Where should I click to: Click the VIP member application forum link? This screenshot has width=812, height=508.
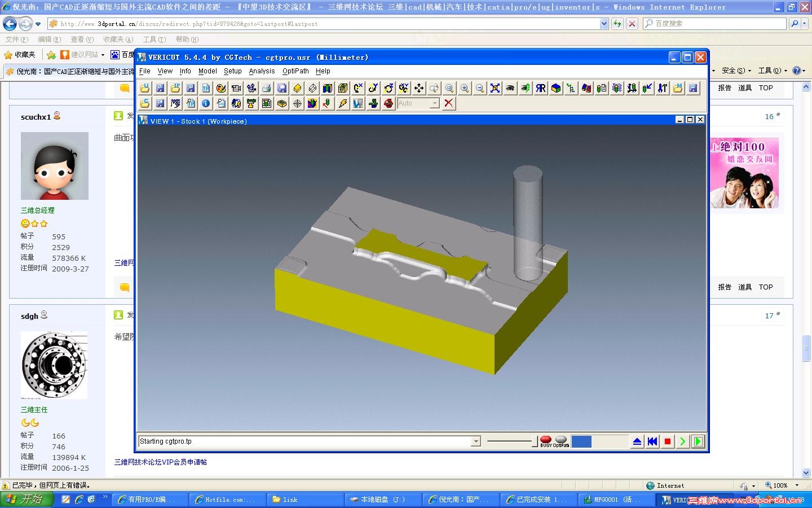tap(161, 462)
